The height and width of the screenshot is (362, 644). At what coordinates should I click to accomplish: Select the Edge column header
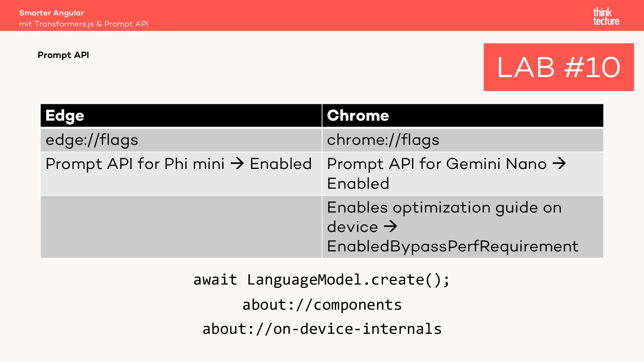pyautogui.click(x=65, y=116)
